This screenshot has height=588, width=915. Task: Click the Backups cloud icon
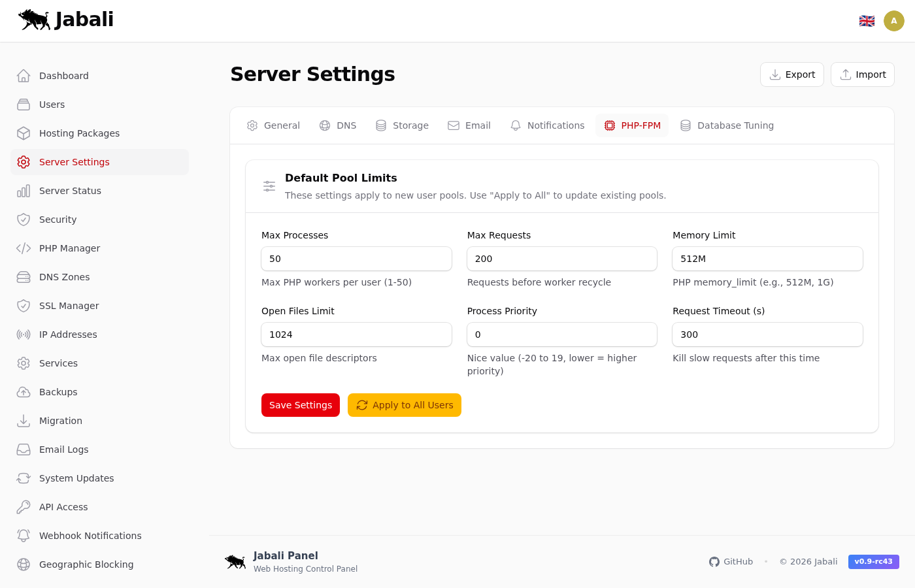click(24, 392)
